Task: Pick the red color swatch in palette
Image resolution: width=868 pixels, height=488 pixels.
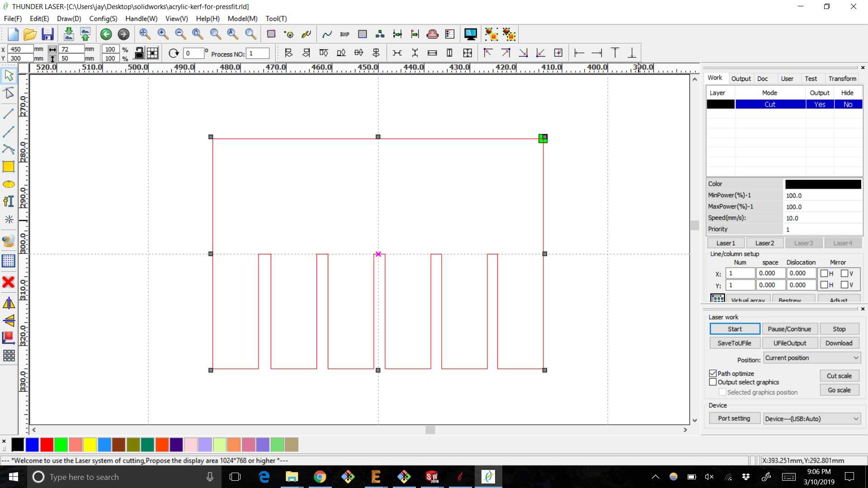Action: [x=47, y=445]
